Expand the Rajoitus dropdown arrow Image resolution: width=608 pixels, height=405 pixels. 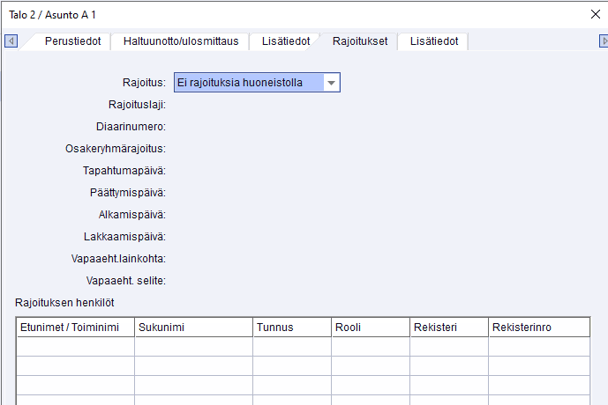331,83
